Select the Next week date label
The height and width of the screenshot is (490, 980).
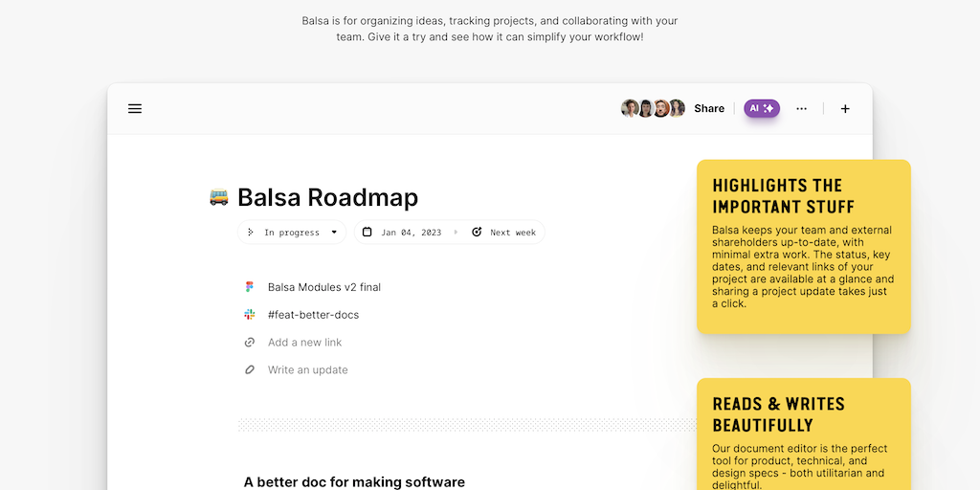coord(513,233)
